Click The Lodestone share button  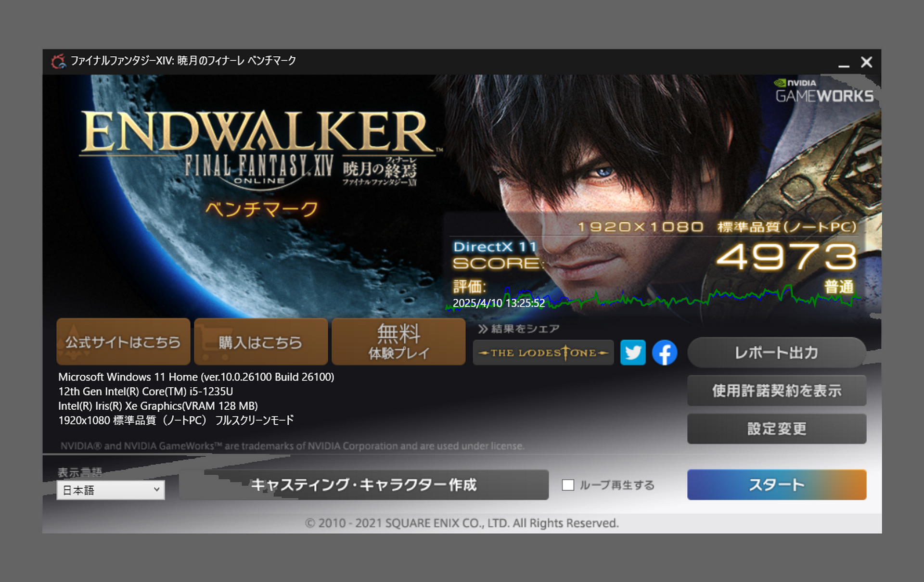(x=543, y=353)
